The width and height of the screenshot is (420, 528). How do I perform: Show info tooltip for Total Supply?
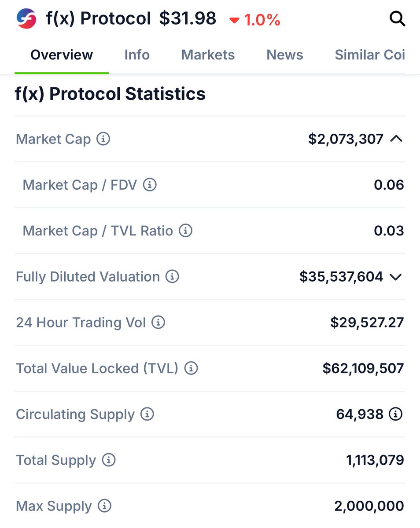click(108, 460)
